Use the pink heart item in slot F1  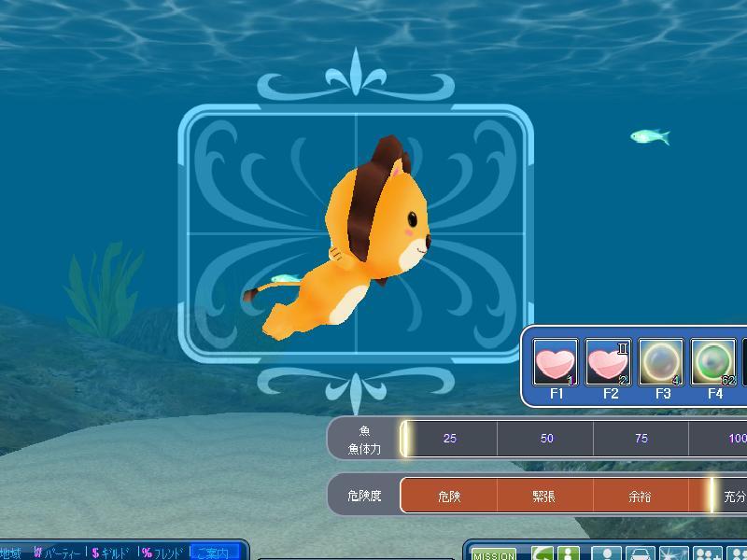tap(556, 362)
